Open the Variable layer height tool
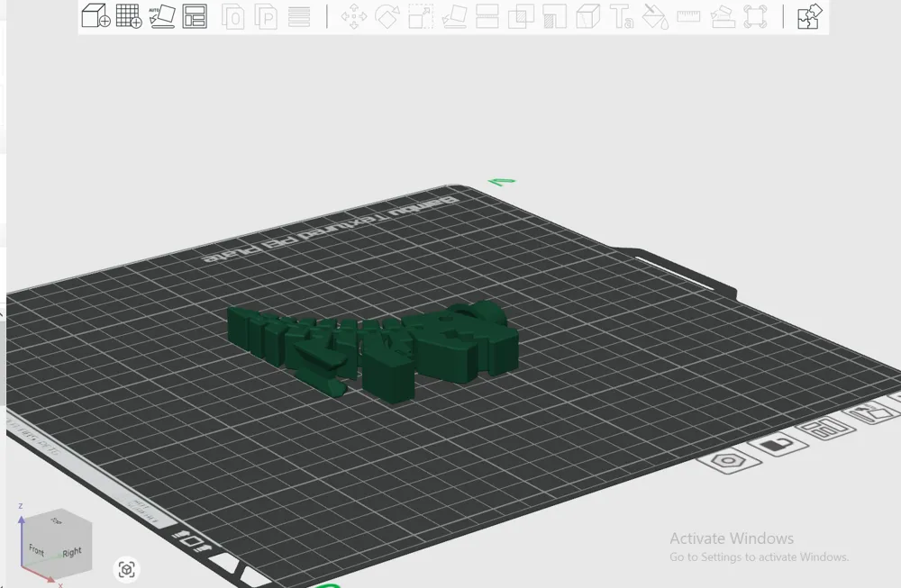The width and height of the screenshot is (901, 588). click(299, 17)
